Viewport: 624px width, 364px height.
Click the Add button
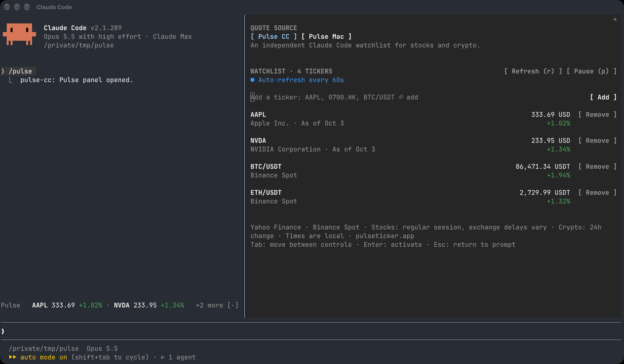603,97
